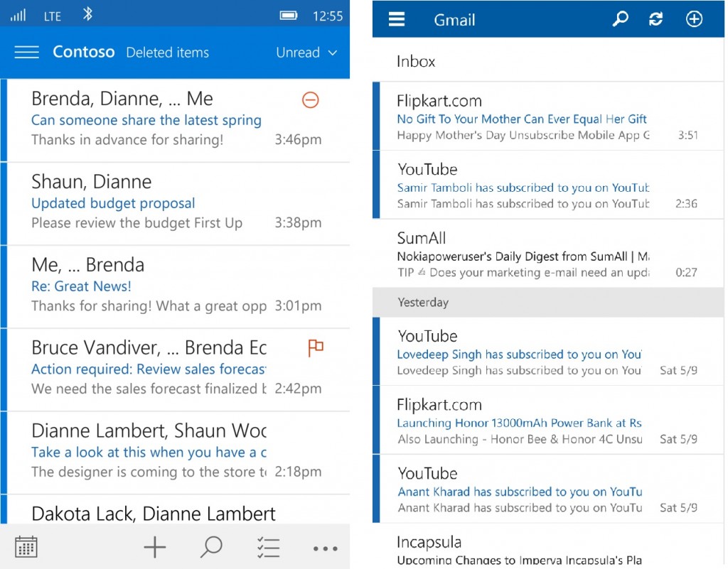Open 'Action required: Review sales forecast' subject

point(149,369)
